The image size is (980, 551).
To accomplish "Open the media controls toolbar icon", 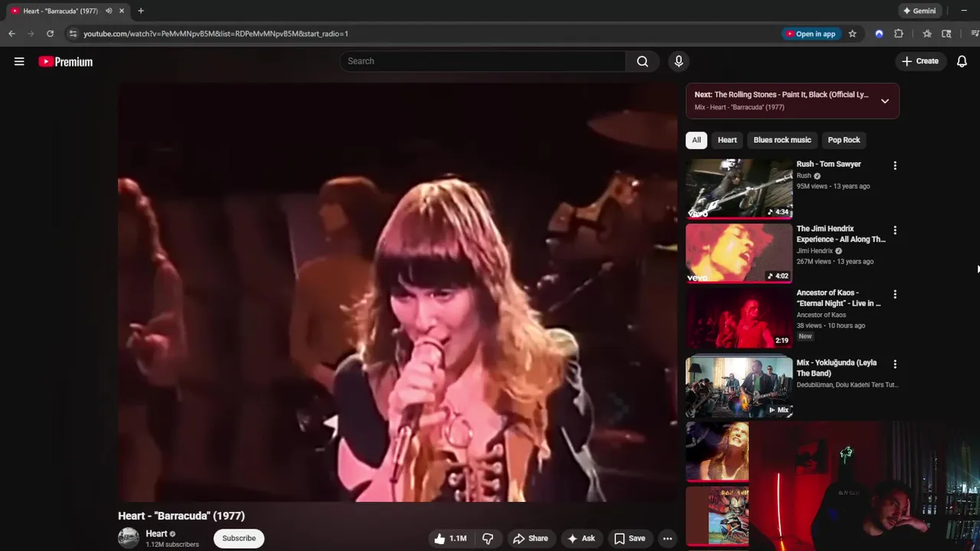I will [x=975, y=34].
